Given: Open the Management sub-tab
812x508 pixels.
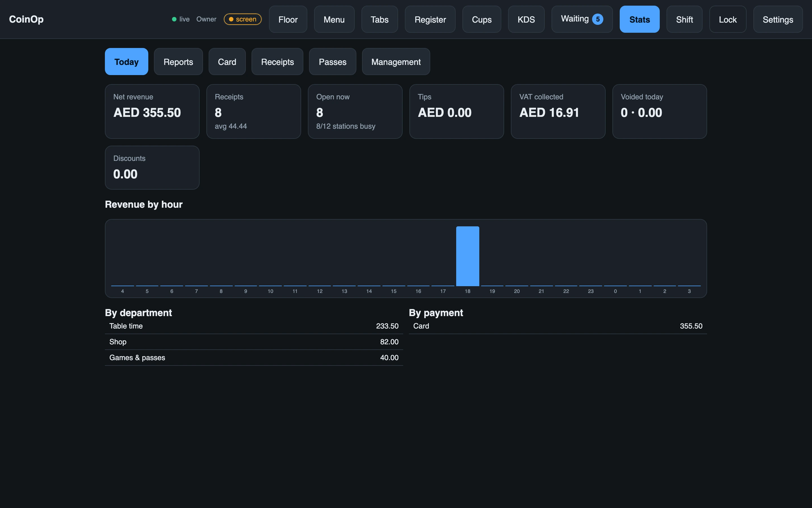Looking at the screenshot, I should pos(396,62).
